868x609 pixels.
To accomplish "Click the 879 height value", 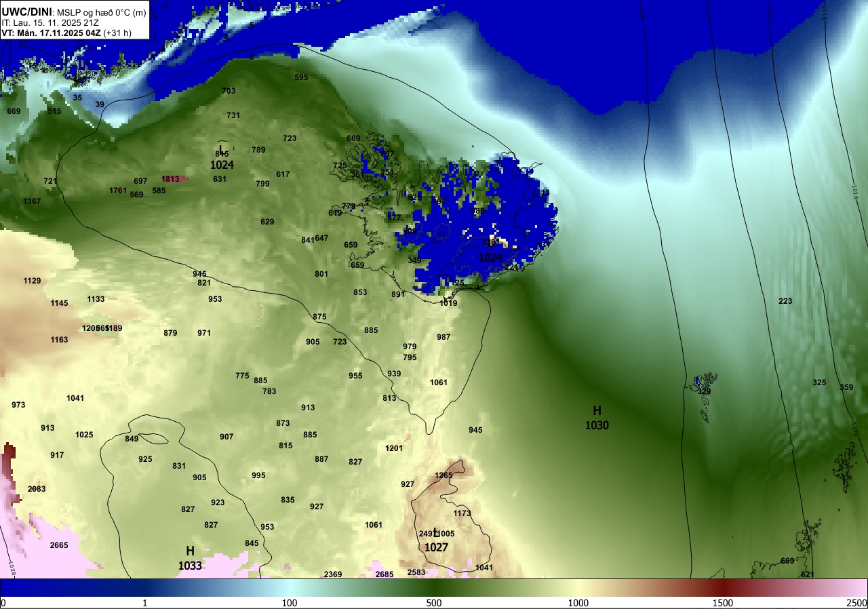I will 170,333.
